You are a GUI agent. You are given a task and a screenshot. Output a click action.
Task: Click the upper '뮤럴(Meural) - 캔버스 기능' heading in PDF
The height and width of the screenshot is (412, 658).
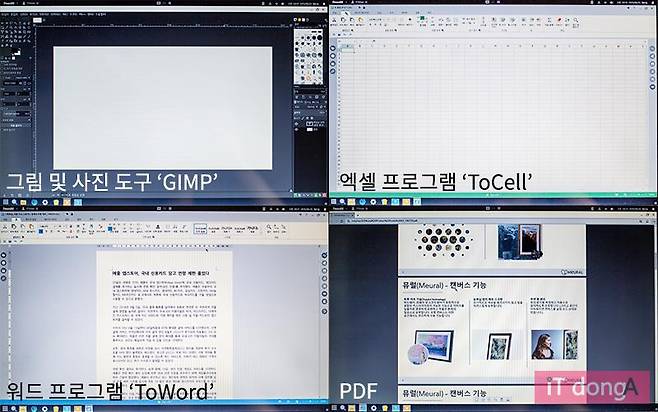[444, 285]
